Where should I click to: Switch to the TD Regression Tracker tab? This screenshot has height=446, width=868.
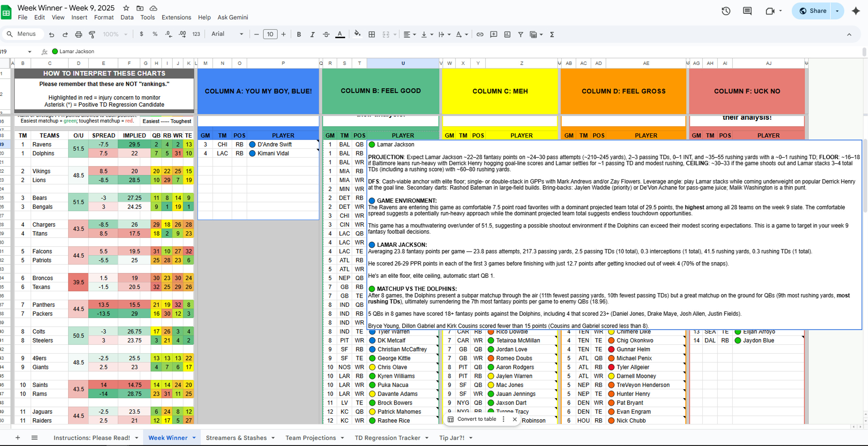(387, 438)
